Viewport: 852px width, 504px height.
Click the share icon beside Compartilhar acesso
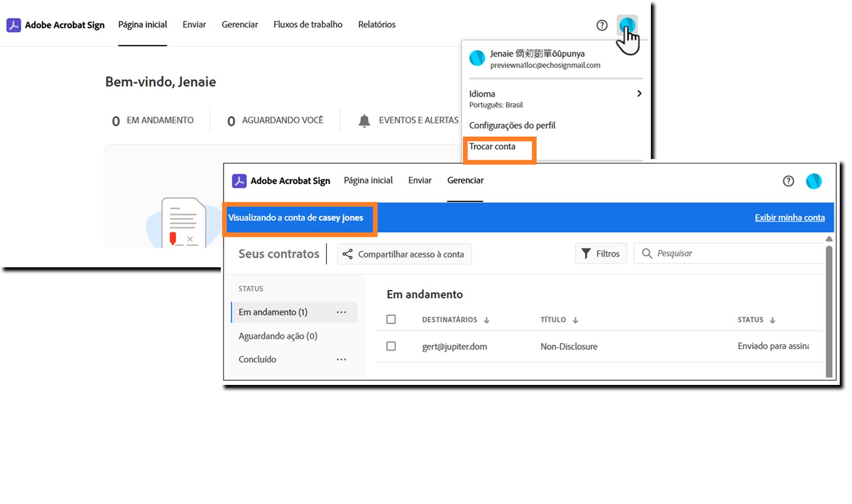(348, 254)
